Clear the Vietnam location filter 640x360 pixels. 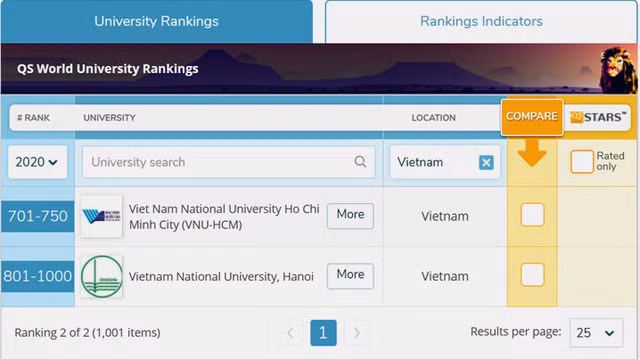[x=486, y=162]
